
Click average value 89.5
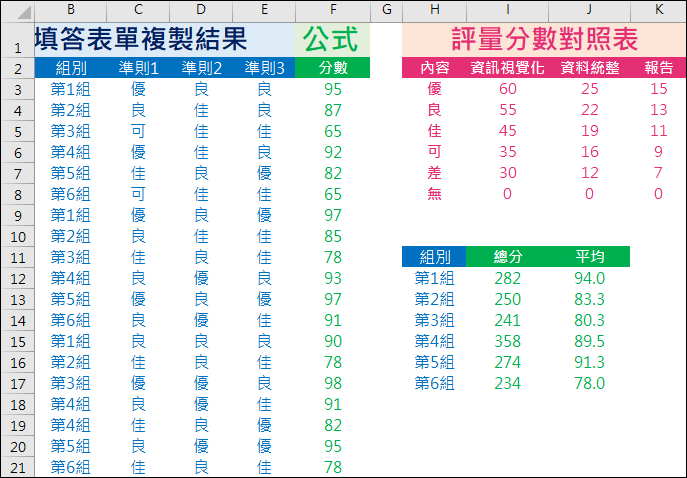pyautogui.click(x=589, y=341)
